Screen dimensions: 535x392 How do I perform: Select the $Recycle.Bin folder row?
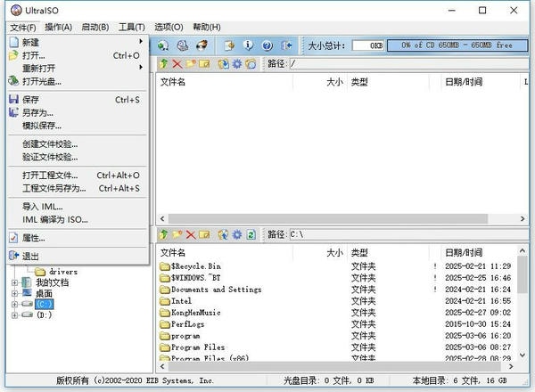click(x=336, y=266)
